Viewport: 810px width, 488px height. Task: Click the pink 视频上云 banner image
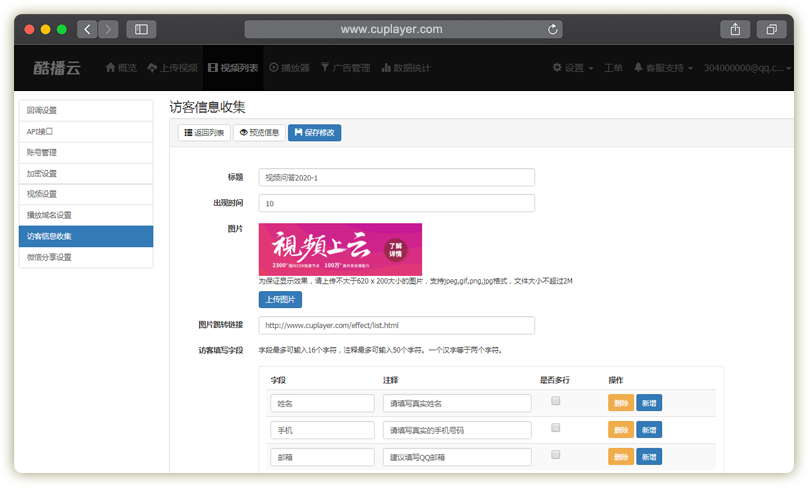(340, 249)
